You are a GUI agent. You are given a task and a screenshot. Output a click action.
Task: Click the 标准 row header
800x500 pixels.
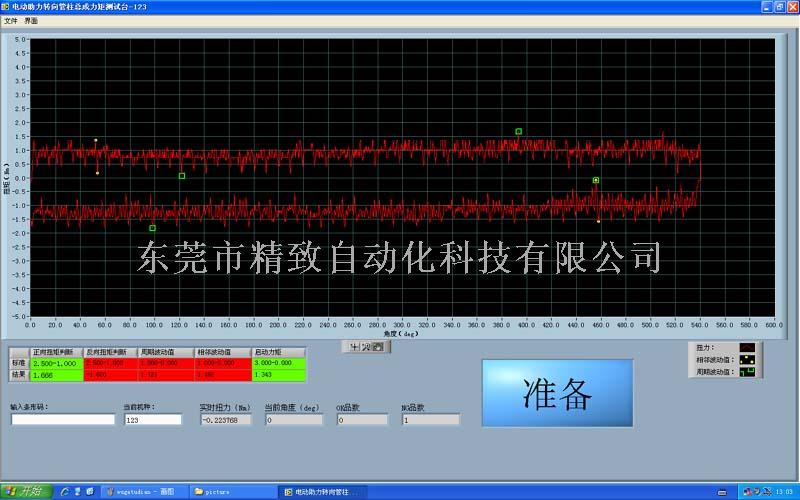pyautogui.click(x=19, y=363)
